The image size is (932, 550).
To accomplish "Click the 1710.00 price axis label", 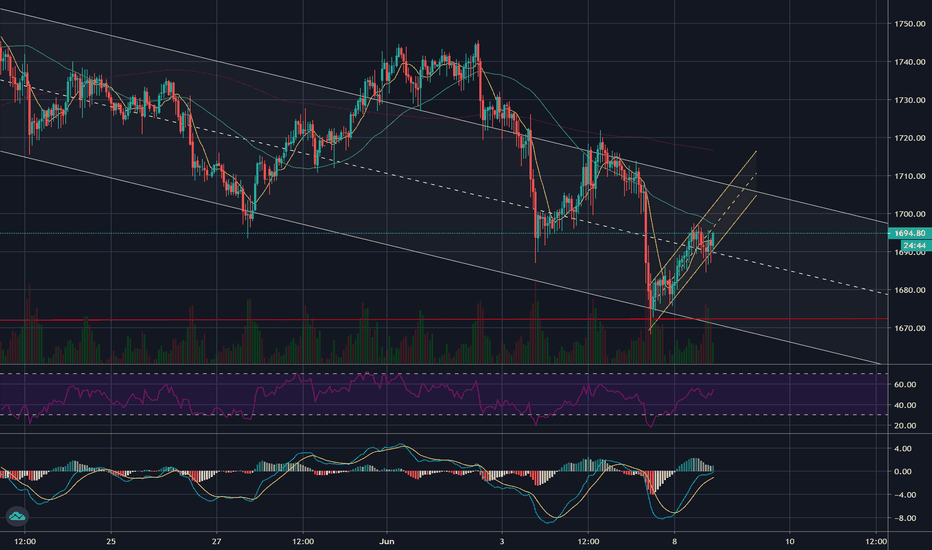I will [909, 176].
